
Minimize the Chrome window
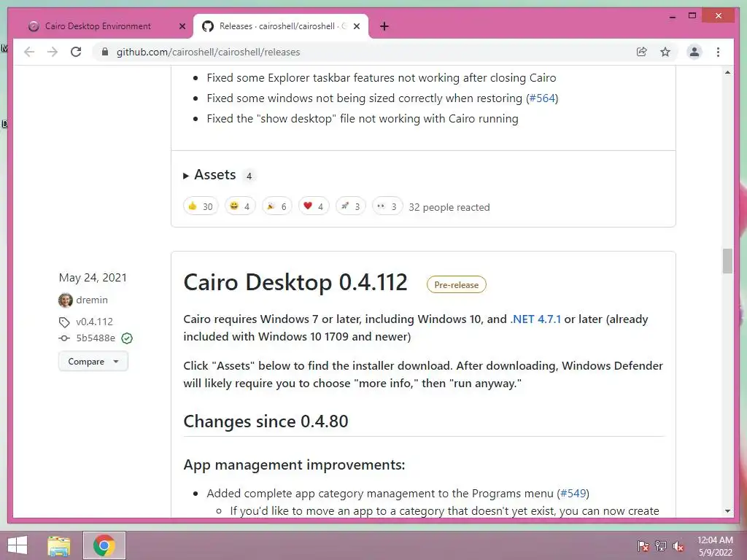coord(672,16)
